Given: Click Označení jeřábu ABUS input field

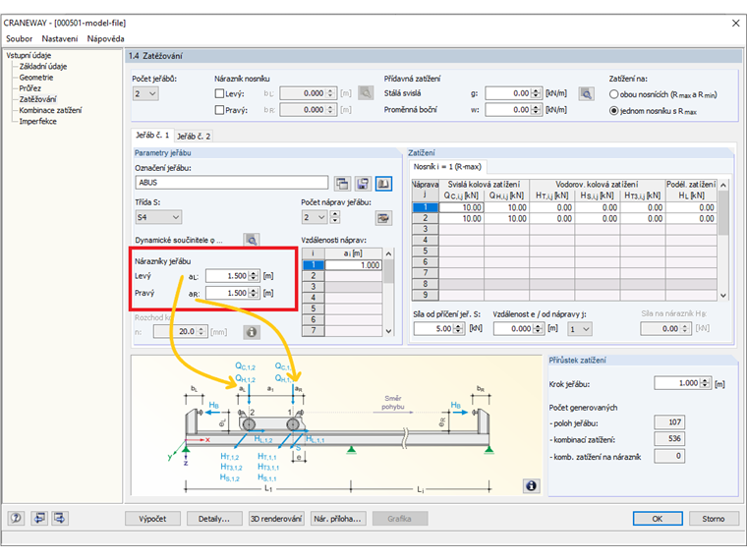Looking at the screenshot, I should pyautogui.click(x=232, y=183).
